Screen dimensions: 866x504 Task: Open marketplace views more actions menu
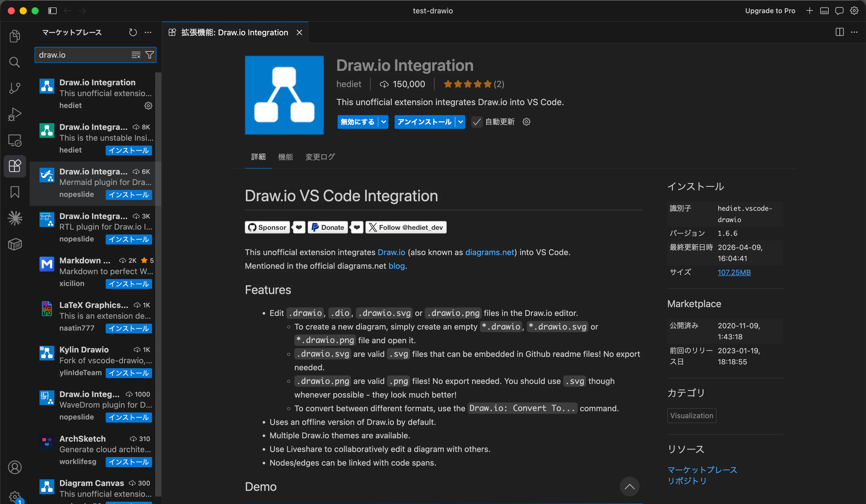point(148,32)
